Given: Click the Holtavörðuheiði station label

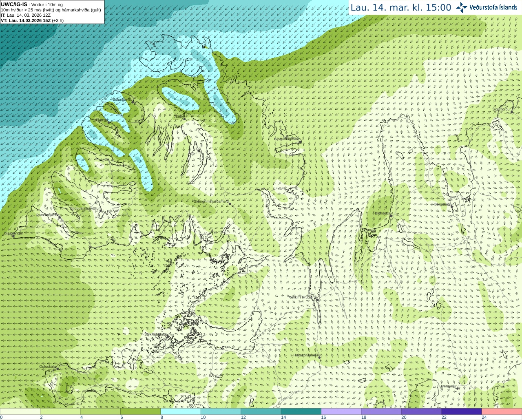Looking at the screenshot, I should click(306, 355).
